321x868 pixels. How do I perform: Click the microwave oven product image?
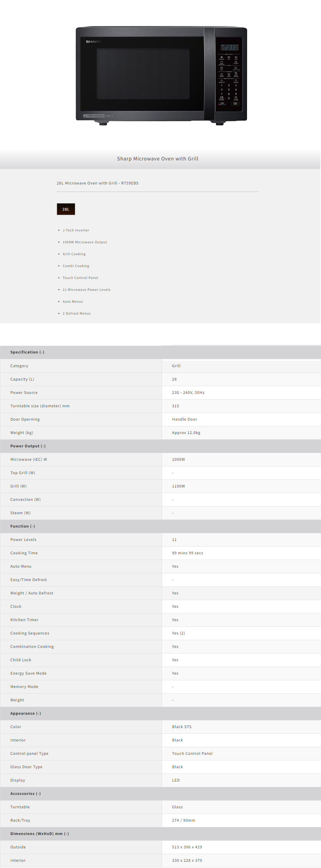coord(161,75)
